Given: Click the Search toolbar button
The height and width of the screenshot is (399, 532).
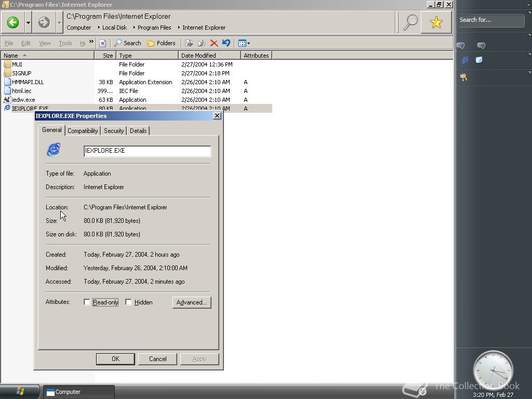Looking at the screenshot, I should click(128, 43).
